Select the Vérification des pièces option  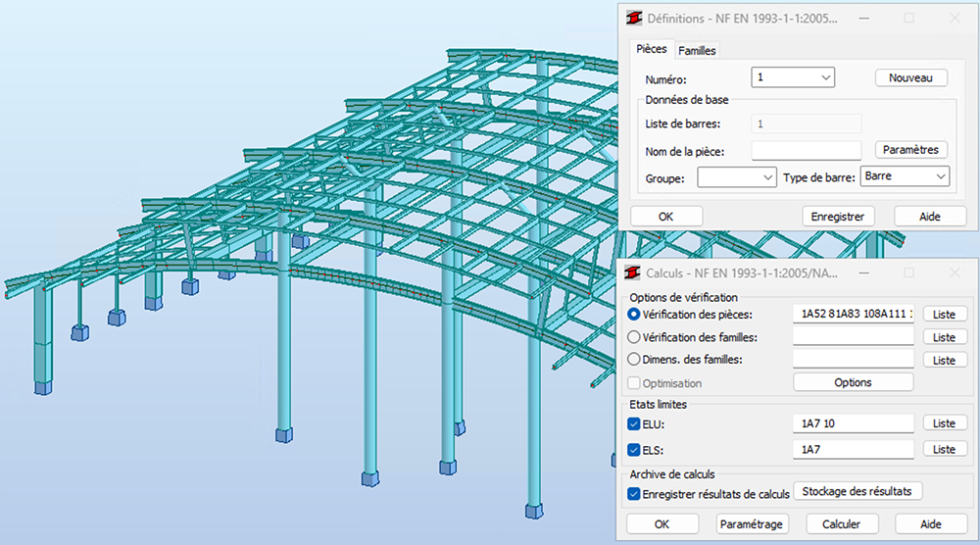[x=634, y=315]
